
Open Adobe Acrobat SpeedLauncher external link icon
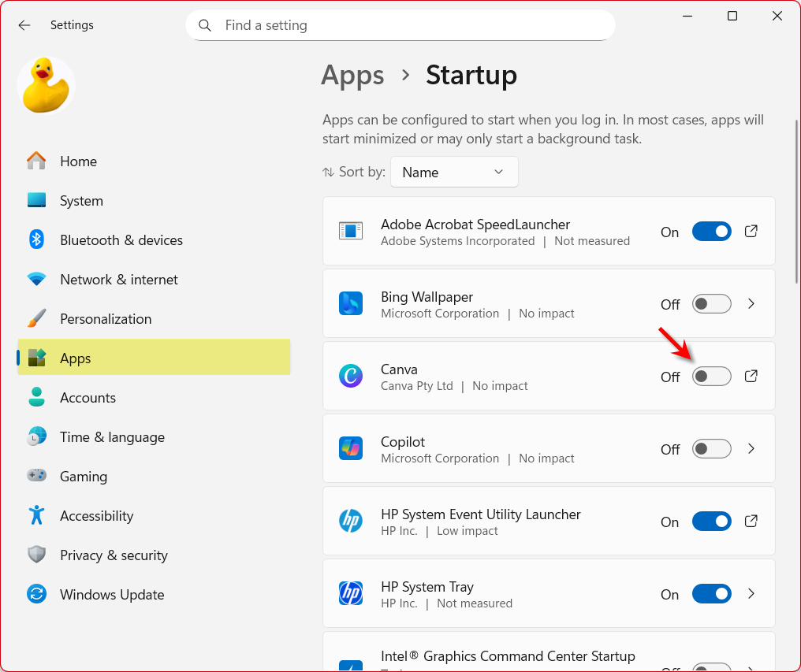pyautogui.click(x=751, y=232)
